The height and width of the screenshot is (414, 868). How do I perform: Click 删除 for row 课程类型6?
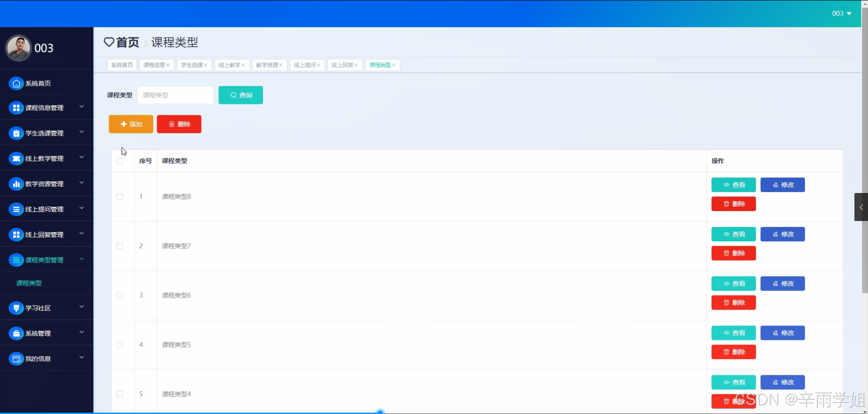point(734,302)
